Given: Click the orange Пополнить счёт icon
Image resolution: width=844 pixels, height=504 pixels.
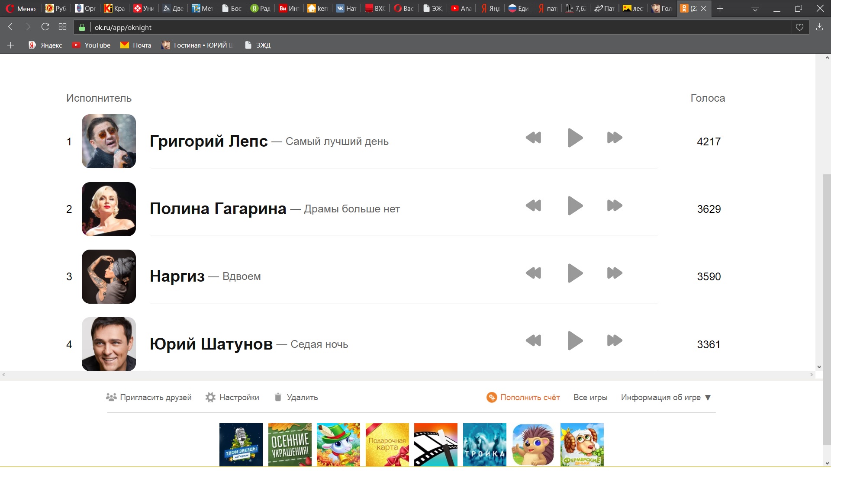Looking at the screenshot, I should 491,397.
